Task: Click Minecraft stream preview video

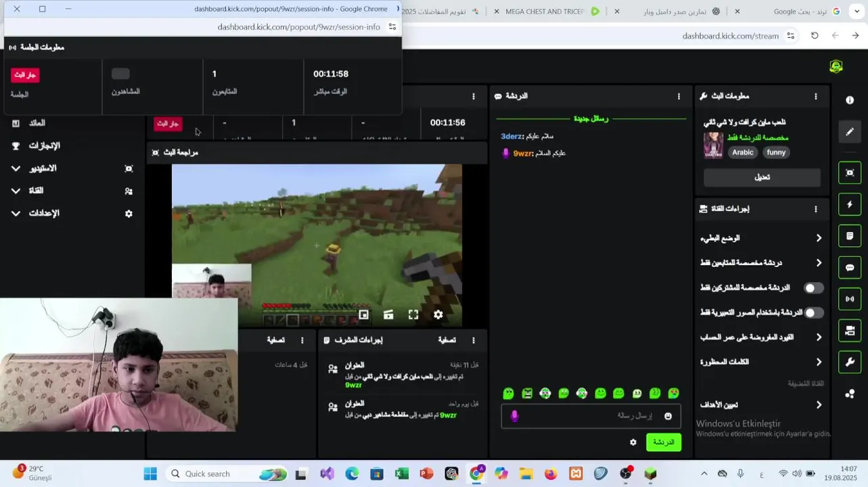Action: (x=317, y=245)
